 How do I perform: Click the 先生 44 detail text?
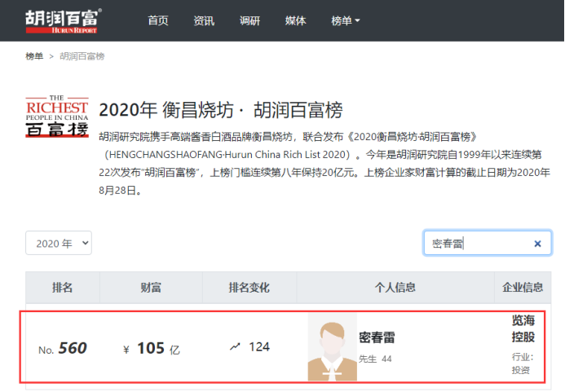pyautogui.click(x=375, y=359)
